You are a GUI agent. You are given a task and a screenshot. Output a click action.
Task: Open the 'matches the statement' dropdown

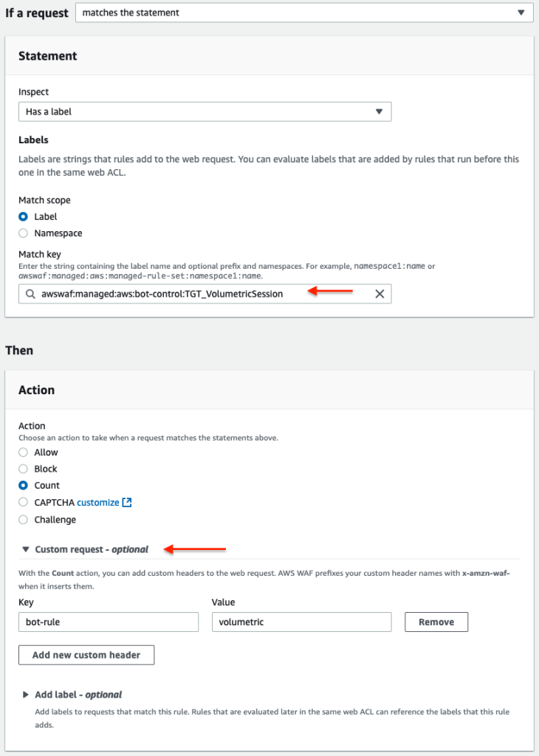(x=303, y=13)
